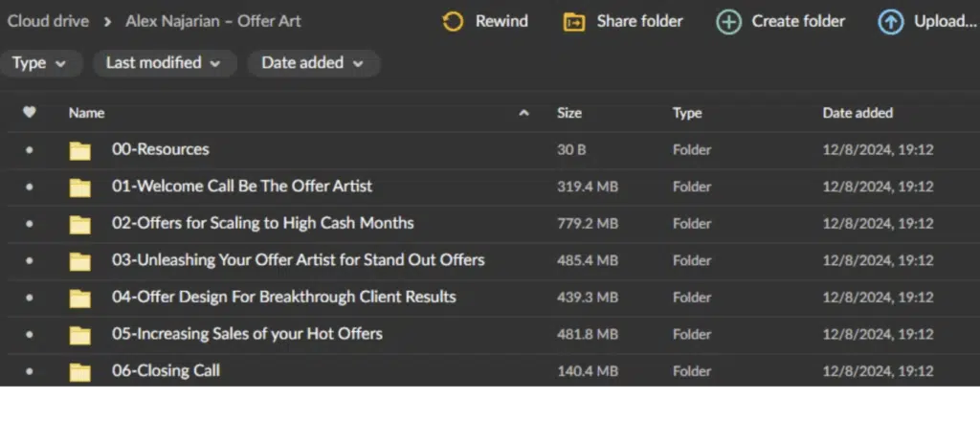Click the Upload arrow icon
Viewport: 980px width, 421px height.
pyautogui.click(x=891, y=23)
